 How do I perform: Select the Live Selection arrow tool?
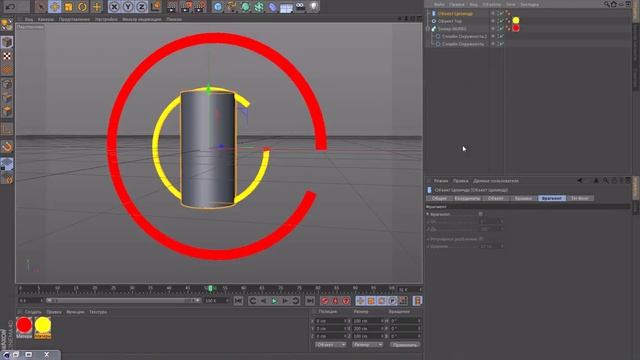(x=40, y=7)
